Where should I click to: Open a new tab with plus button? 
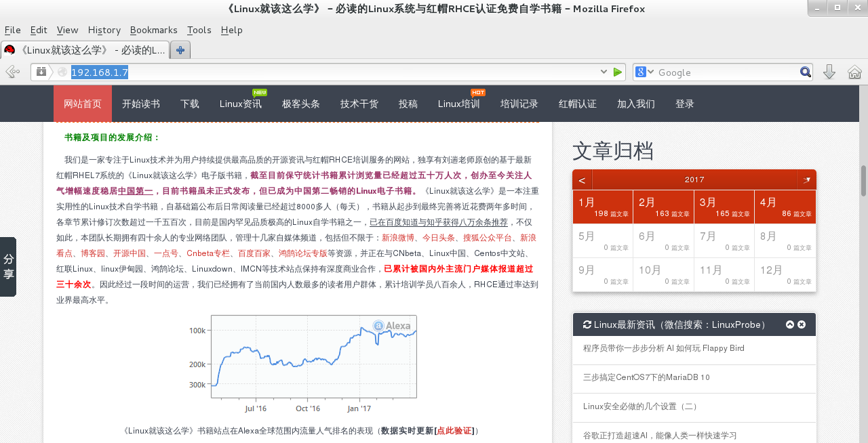[x=180, y=49]
